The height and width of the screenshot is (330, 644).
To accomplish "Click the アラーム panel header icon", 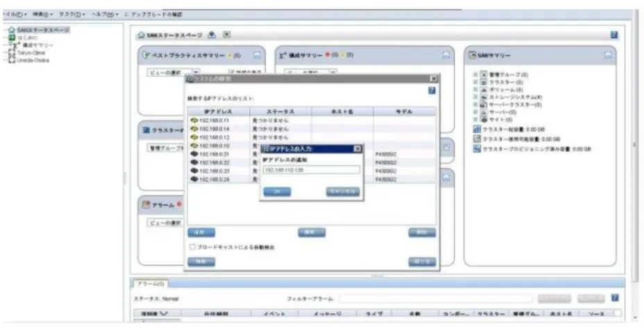I will tap(146, 205).
